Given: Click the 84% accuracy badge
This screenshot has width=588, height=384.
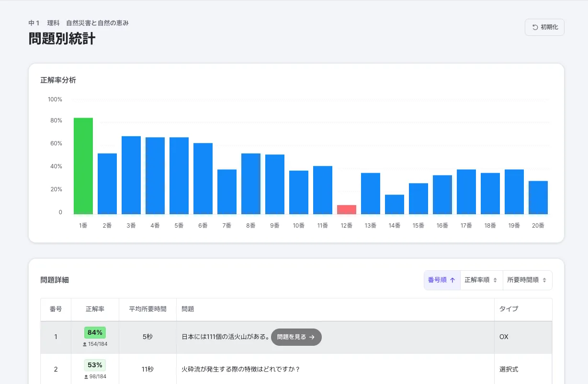Looking at the screenshot, I should pyautogui.click(x=95, y=332).
